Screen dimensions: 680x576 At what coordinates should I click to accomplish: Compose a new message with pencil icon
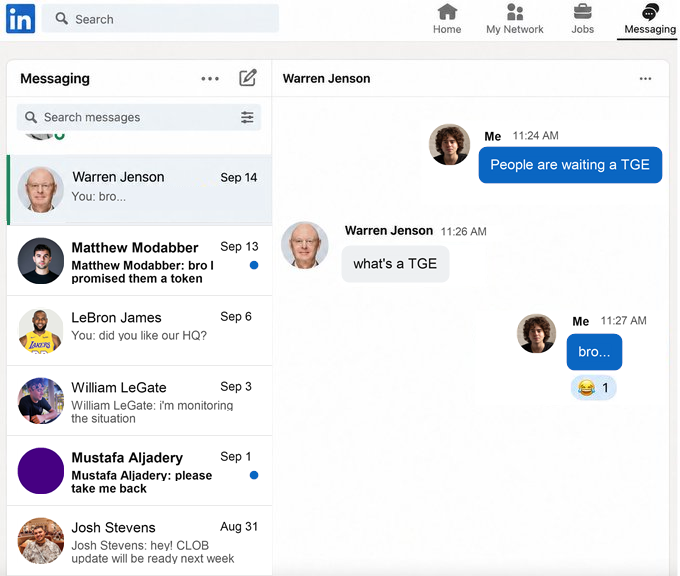[x=248, y=78]
